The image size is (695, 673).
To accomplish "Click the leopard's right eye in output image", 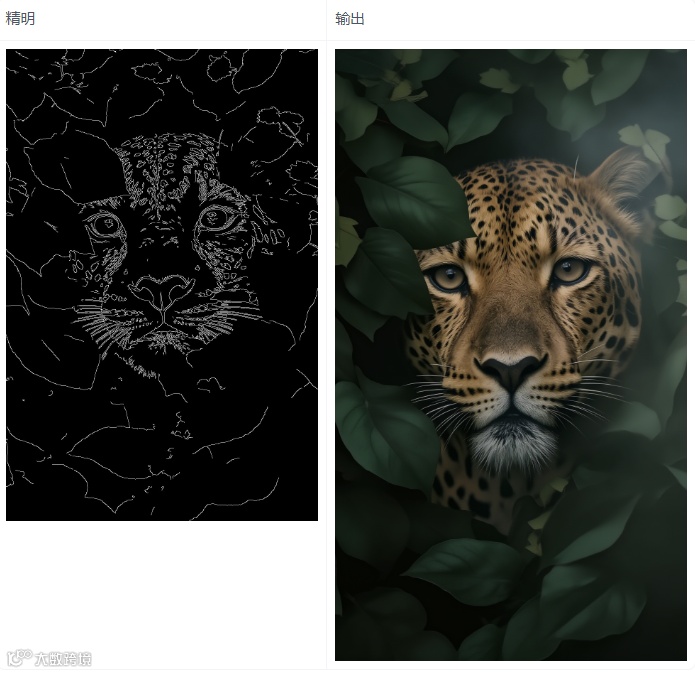I will 571,270.
